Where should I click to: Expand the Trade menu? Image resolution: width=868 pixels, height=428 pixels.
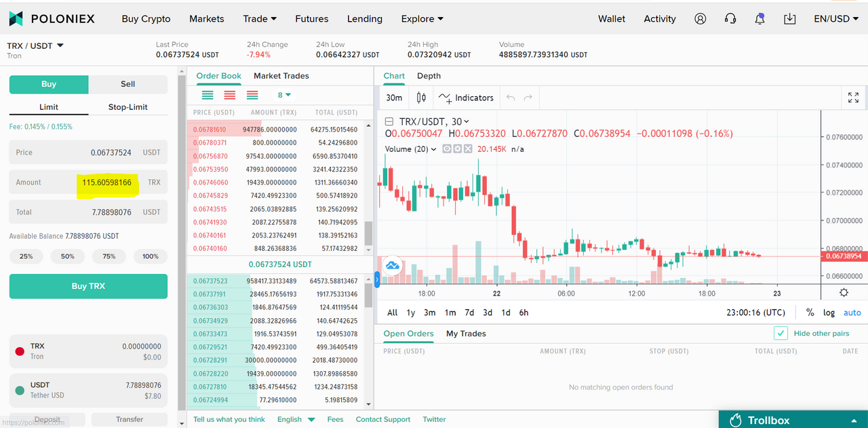260,19
